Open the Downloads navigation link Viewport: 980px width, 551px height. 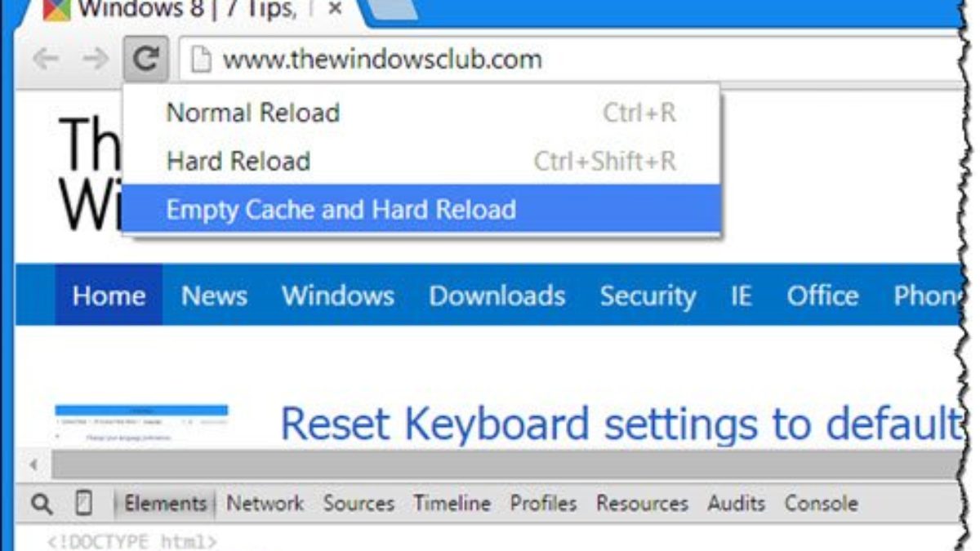click(497, 295)
